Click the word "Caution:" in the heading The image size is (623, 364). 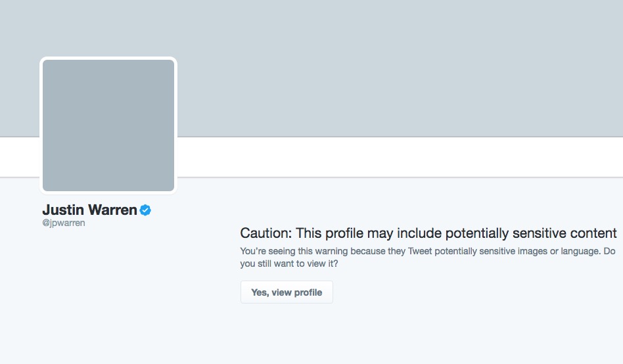coord(266,233)
